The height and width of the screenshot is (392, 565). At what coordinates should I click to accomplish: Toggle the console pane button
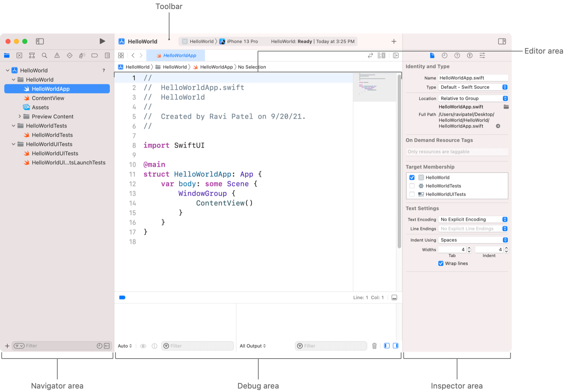point(396,346)
